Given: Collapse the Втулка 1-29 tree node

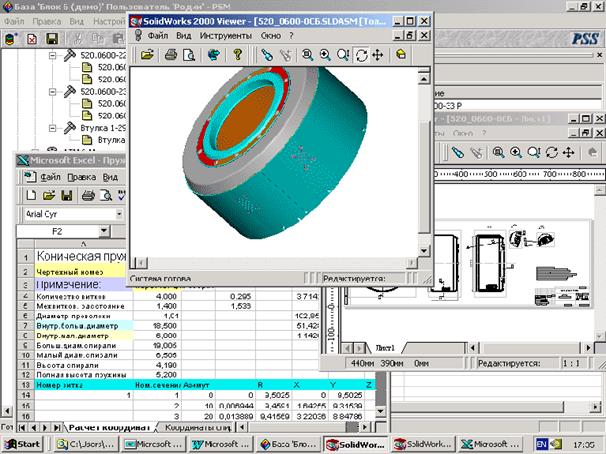Looking at the screenshot, I should (x=52, y=128).
